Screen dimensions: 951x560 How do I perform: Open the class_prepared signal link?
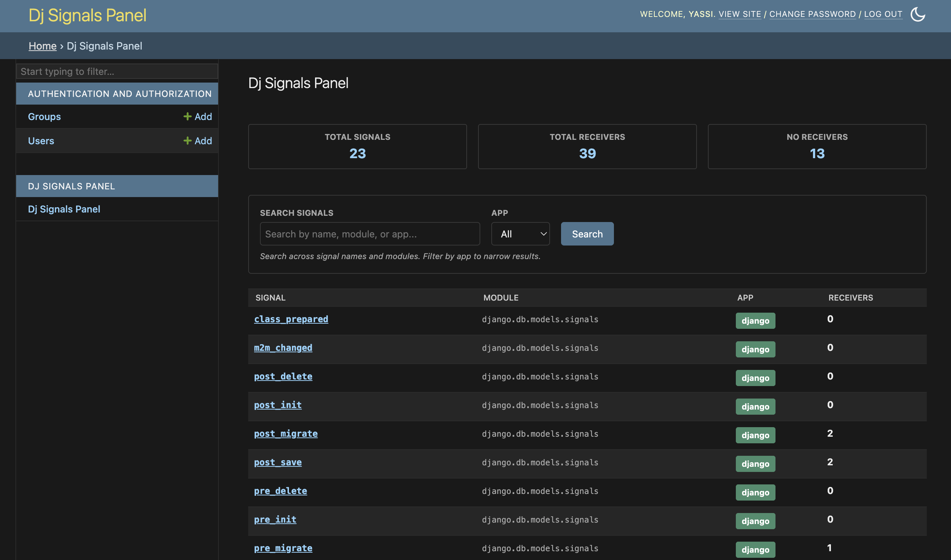(x=291, y=319)
